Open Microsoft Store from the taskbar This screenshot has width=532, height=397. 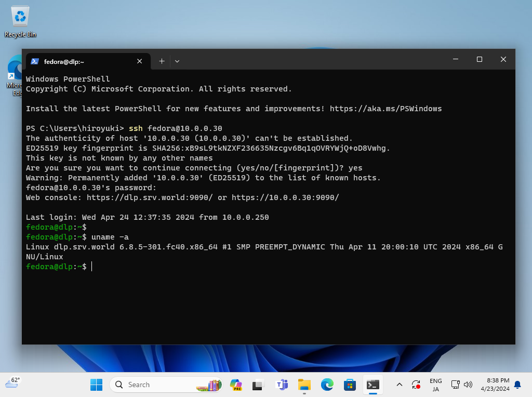pos(350,385)
